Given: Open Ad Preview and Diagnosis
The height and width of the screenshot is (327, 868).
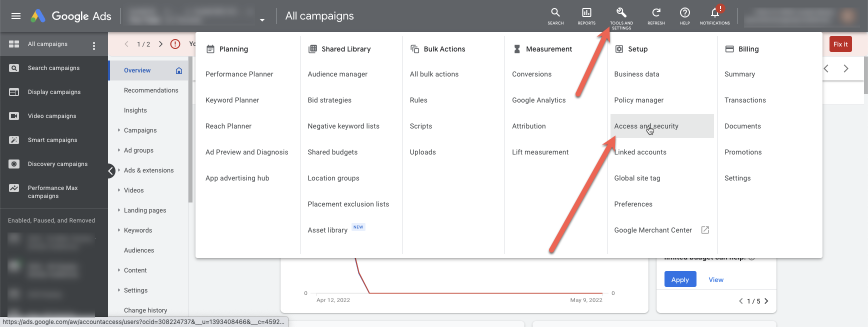Looking at the screenshot, I should pos(246,152).
